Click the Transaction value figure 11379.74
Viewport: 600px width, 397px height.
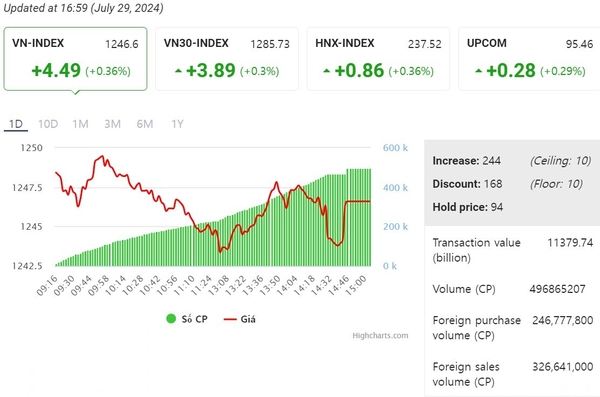click(x=570, y=242)
